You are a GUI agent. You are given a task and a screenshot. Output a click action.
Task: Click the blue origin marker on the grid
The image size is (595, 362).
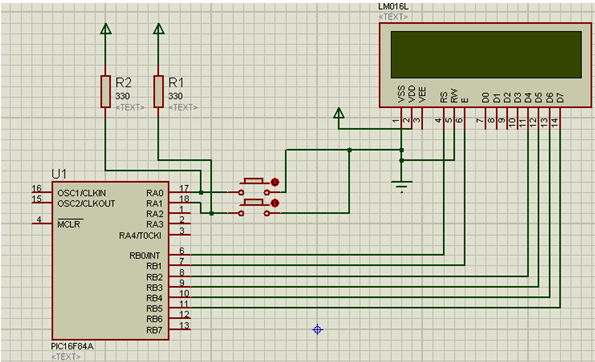click(318, 329)
